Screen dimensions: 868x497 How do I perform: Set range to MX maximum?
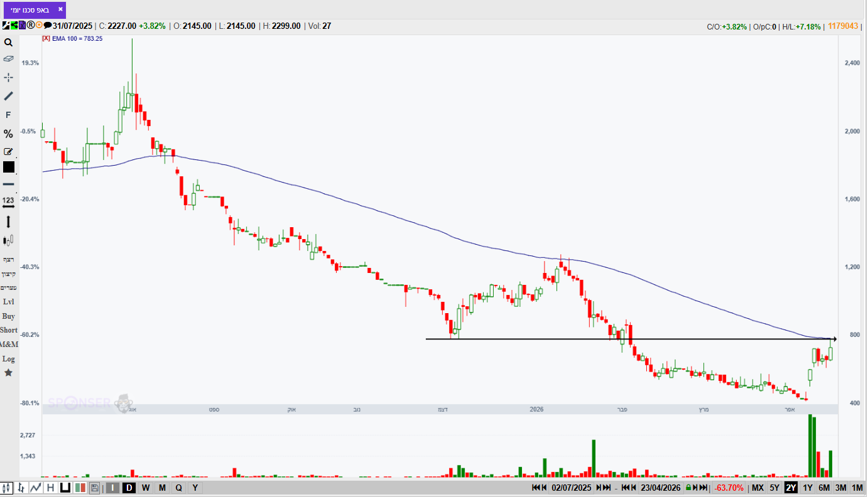[x=757, y=488]
